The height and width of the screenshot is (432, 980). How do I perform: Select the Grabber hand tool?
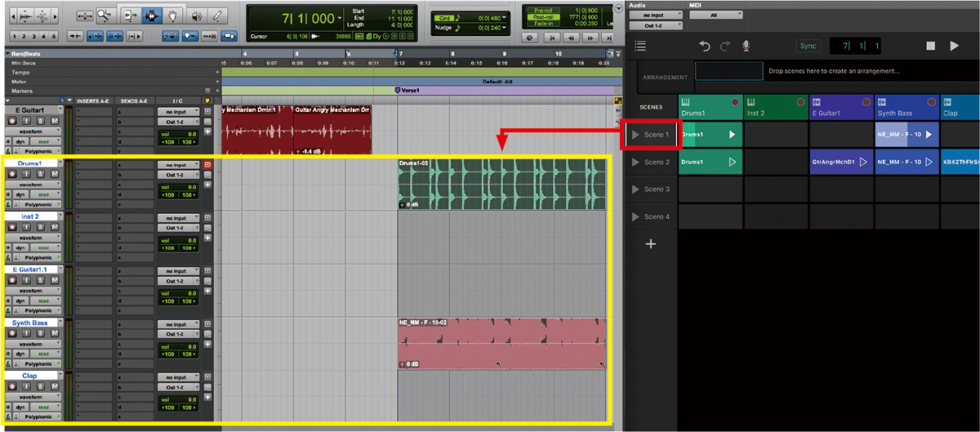pyautogui.click(x=172, y=15)
